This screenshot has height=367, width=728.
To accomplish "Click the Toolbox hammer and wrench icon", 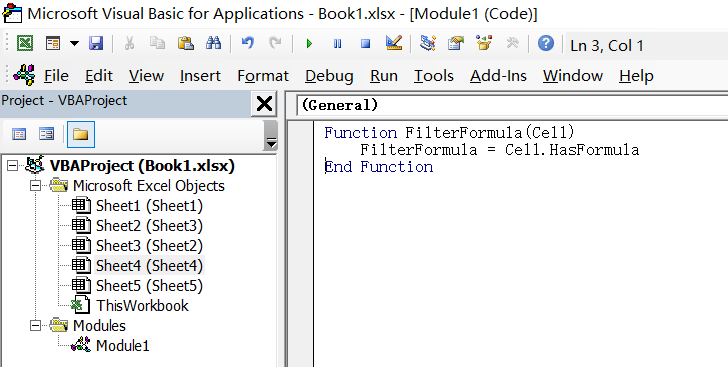I will 512,44.
